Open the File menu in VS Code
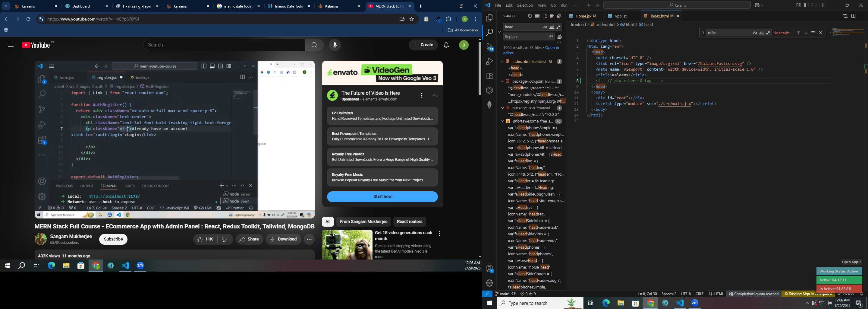 [x=498, y=5]
